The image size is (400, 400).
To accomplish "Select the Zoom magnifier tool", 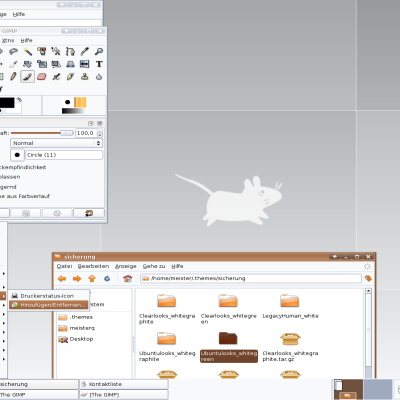I will (x=99, y=51).
